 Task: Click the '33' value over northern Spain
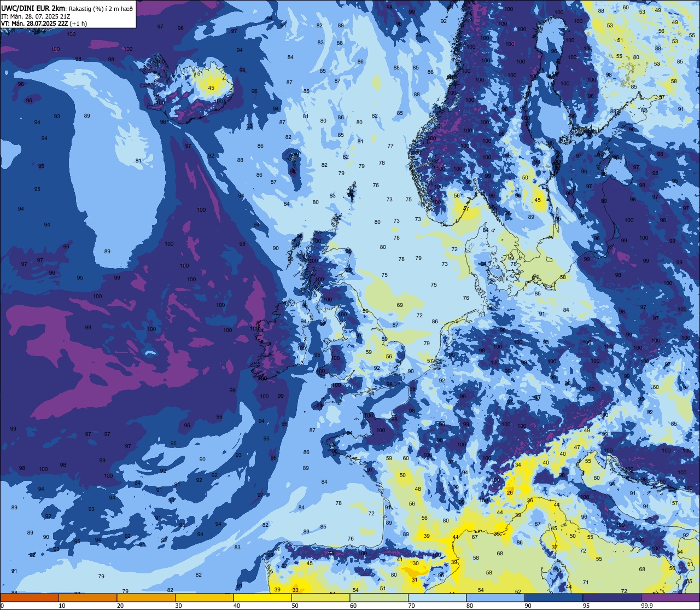[295, 590]
